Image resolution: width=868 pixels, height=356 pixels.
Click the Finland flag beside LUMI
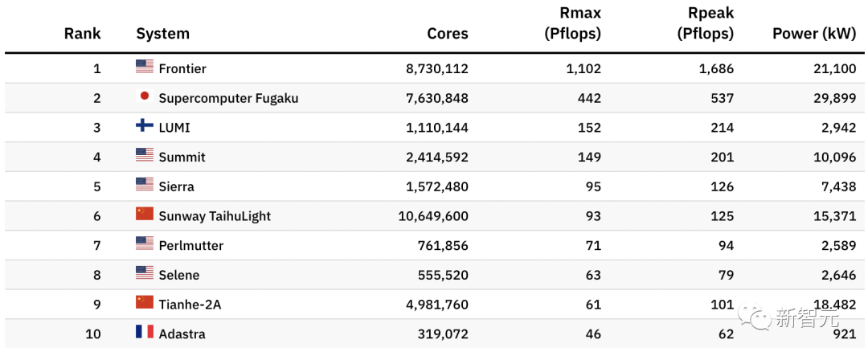pyautogui.click(x=145, y=126)
